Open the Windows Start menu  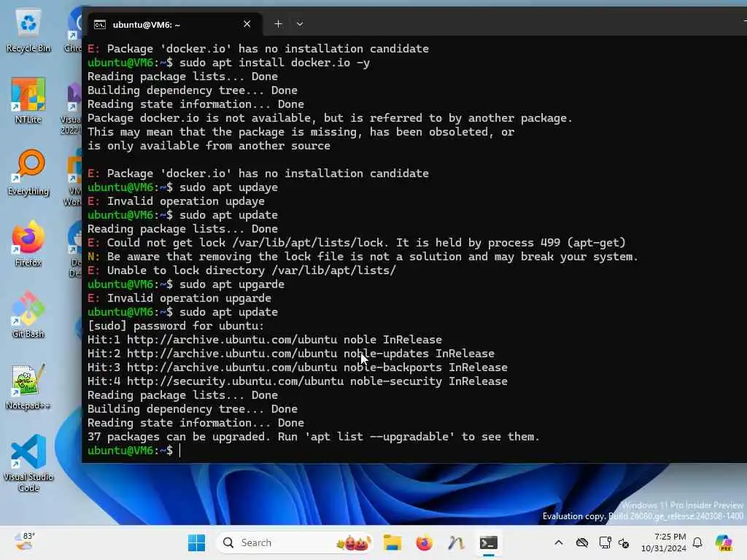tap(196, 542)
